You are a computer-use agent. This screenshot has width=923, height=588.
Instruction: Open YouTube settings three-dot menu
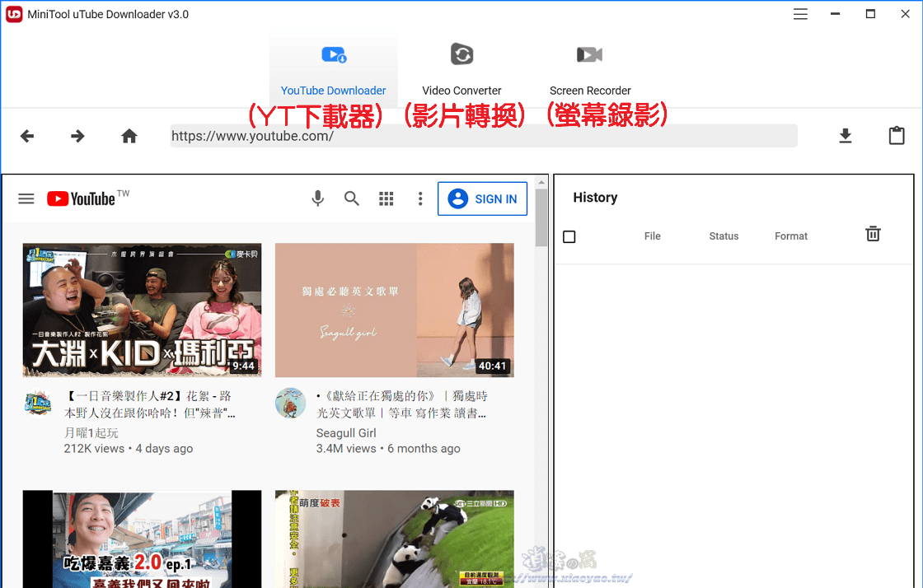pyautogui.click(x=420, y=198)
